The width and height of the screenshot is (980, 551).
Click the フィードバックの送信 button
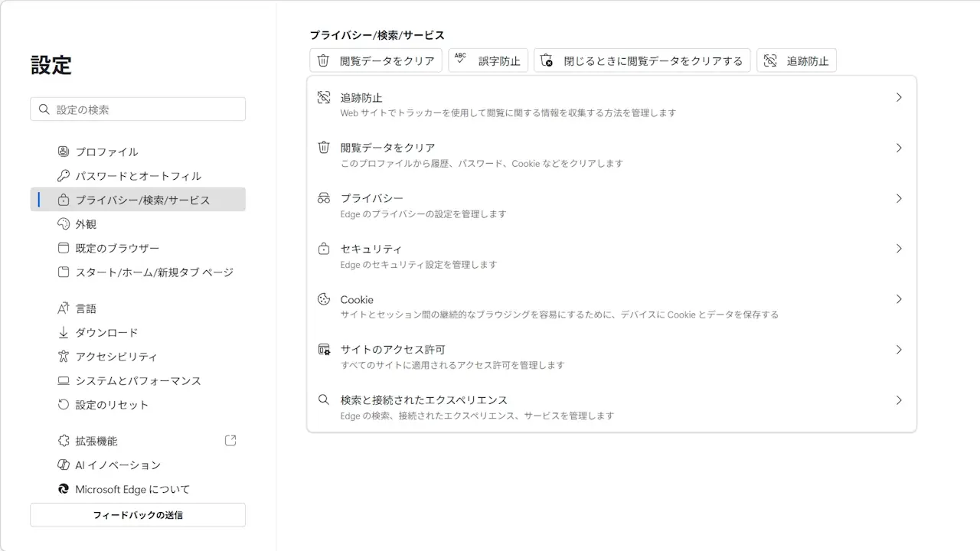(138, 515)
